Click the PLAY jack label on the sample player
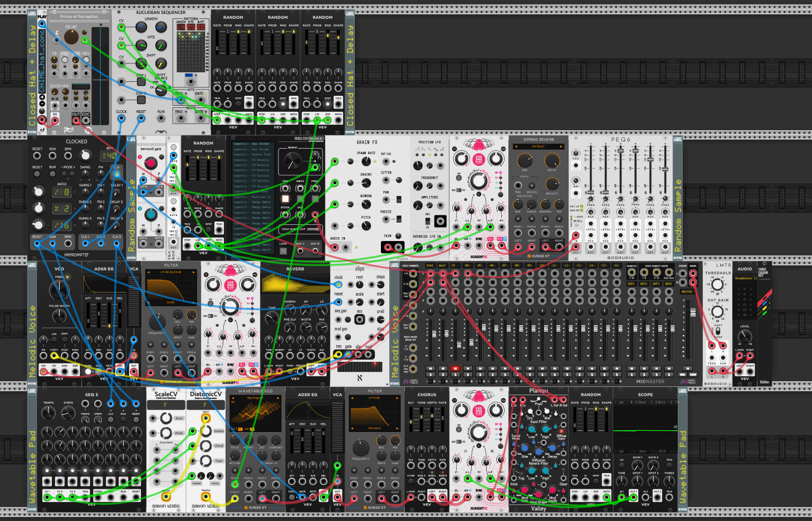 (42, 17)
